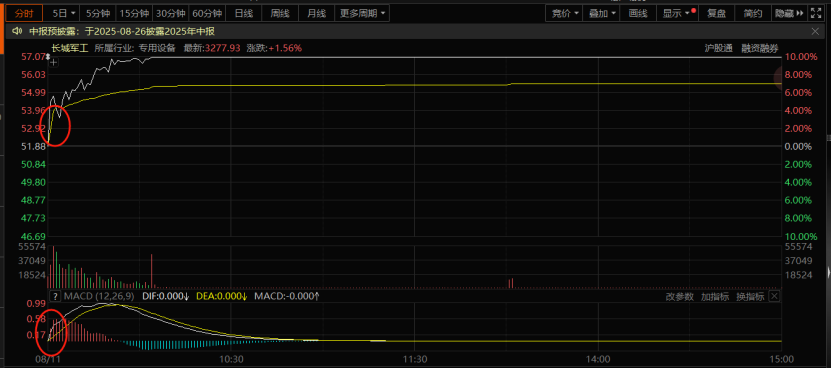
Task: Enable the 画线 drawing tool
Action: (x=638, y=13)
